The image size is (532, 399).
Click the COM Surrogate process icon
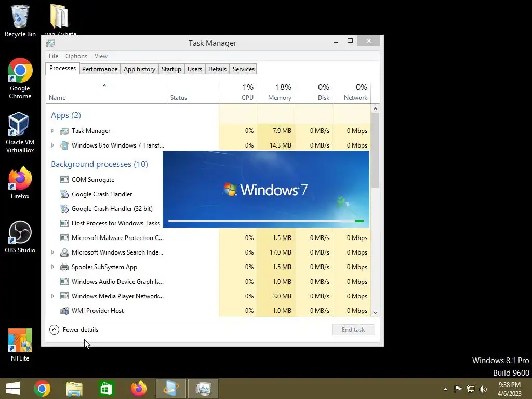coord(64,179)
